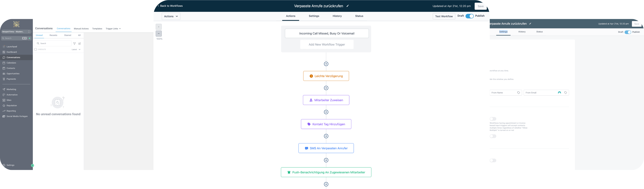
Task: Add a step after the Push-Benachrichtigung action
Action: click(326, 184)
